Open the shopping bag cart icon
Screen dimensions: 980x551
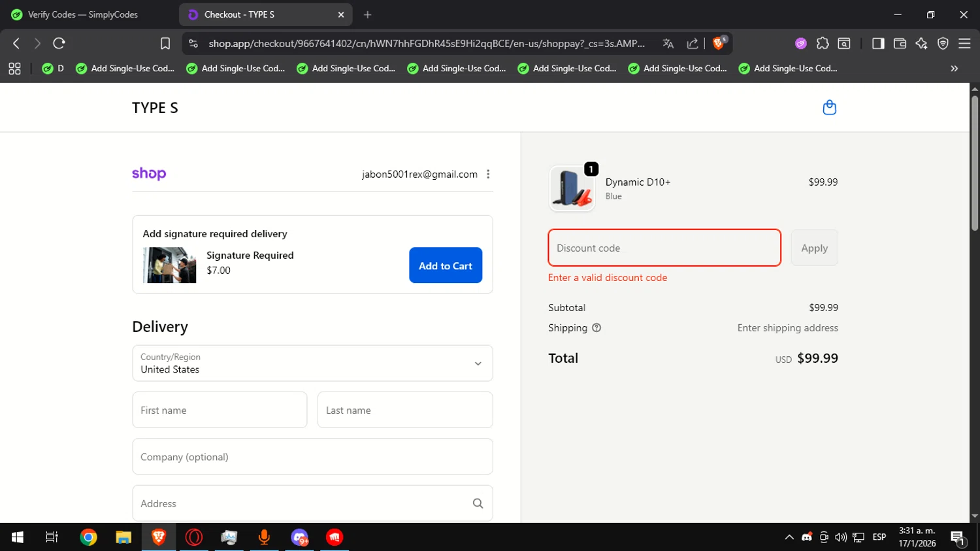tap(829, 107)
